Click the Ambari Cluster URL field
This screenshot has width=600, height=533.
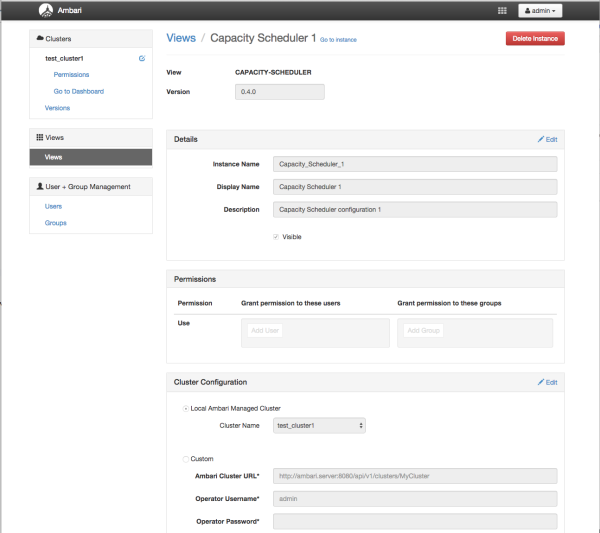pos(415,476)
